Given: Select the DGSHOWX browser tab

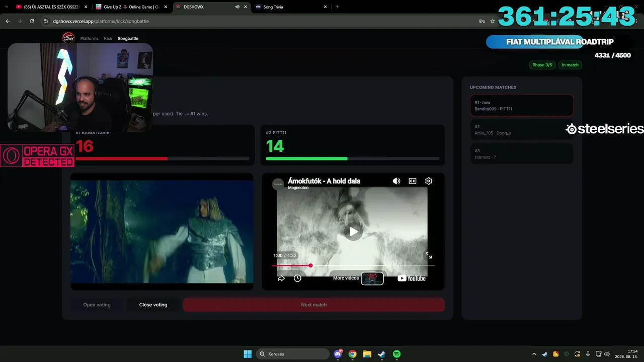Looking at the screenshot, I should click(211, 7).
